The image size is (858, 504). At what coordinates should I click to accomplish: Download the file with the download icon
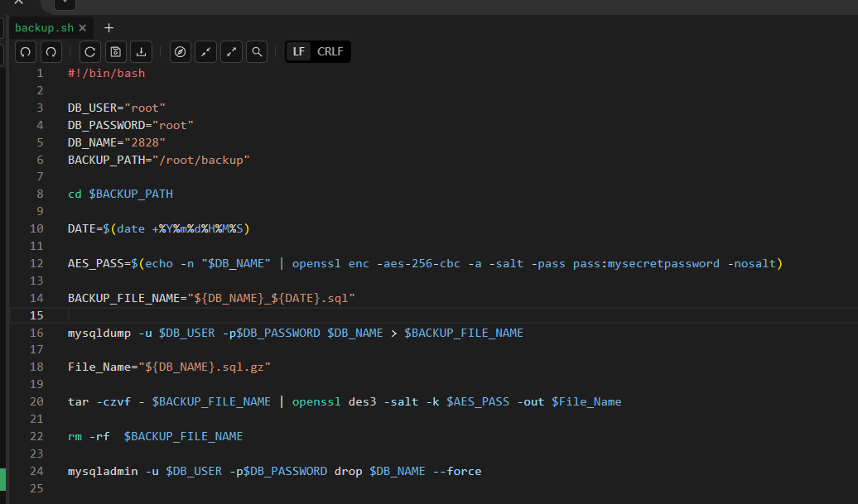pos(141,52)
